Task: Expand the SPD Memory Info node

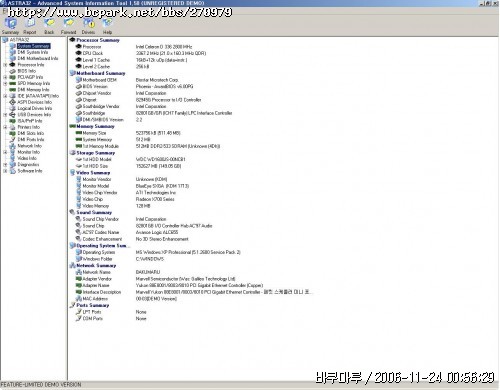Action: [x=5, y=83]
